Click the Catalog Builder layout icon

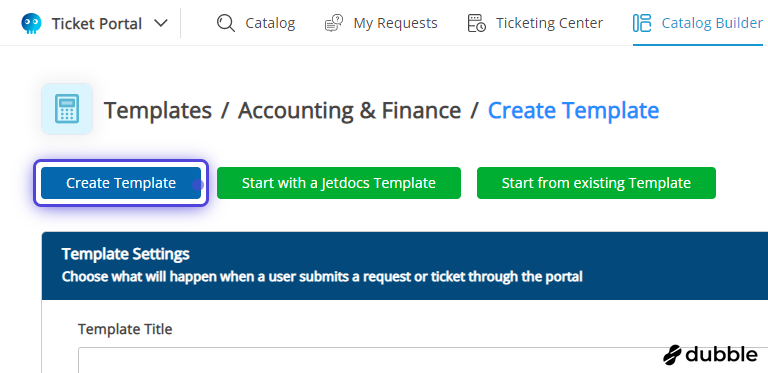click(x=642, y=23)
